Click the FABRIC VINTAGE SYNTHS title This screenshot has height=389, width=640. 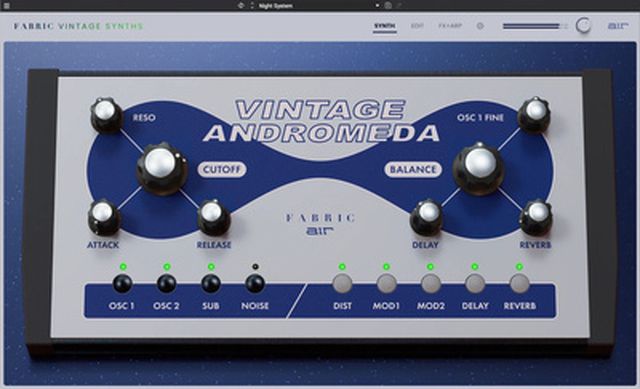tap(78, 26)
